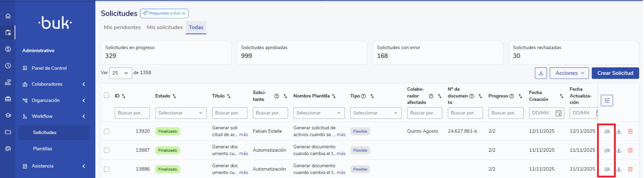Open column settings filter icon

607,100
